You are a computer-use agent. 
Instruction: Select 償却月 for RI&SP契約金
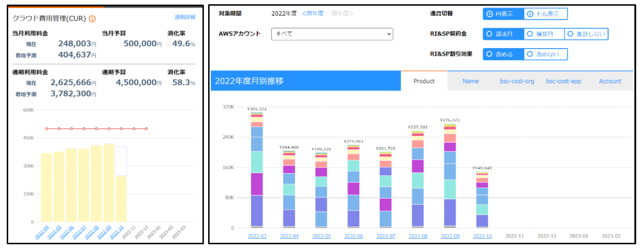[x=544, y=34]
